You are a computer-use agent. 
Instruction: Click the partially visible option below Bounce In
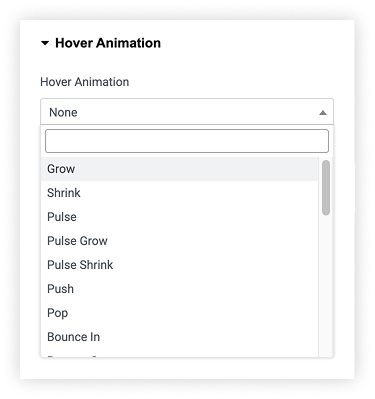179,354
